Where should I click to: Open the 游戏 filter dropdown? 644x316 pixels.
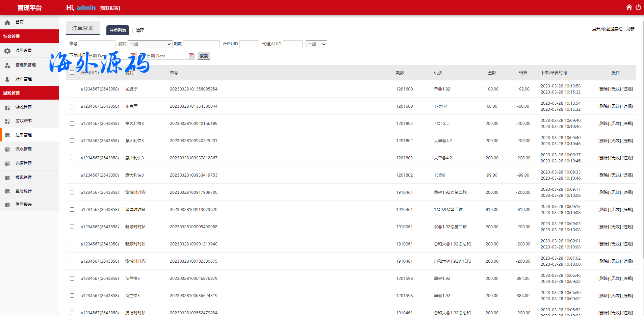(150, 44)
